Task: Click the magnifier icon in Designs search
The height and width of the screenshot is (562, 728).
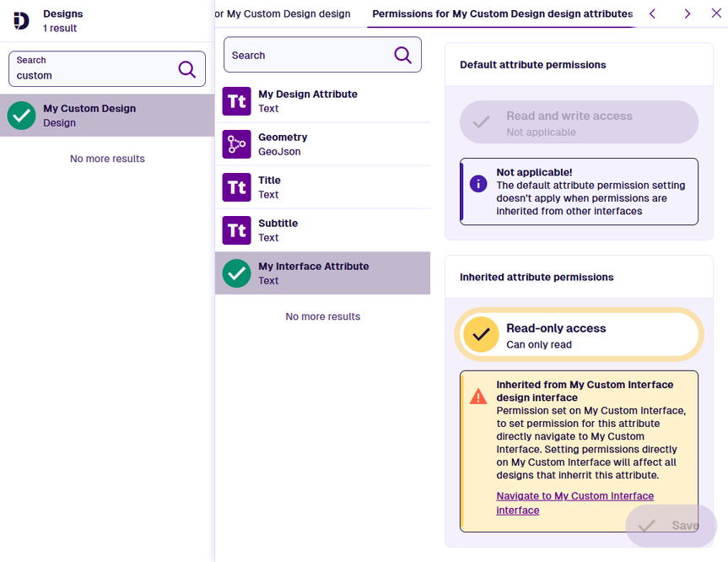Action: pos(186,69)
